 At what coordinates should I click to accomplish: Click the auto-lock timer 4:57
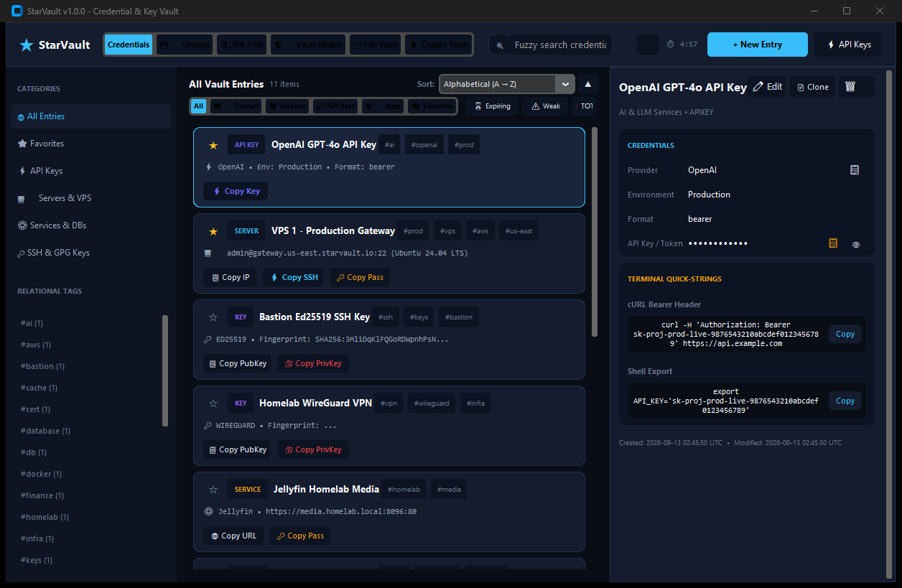click(682, 45)
